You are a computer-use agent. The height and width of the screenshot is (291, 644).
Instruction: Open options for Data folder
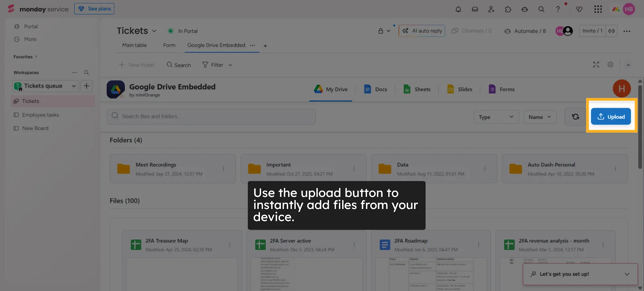485,169
